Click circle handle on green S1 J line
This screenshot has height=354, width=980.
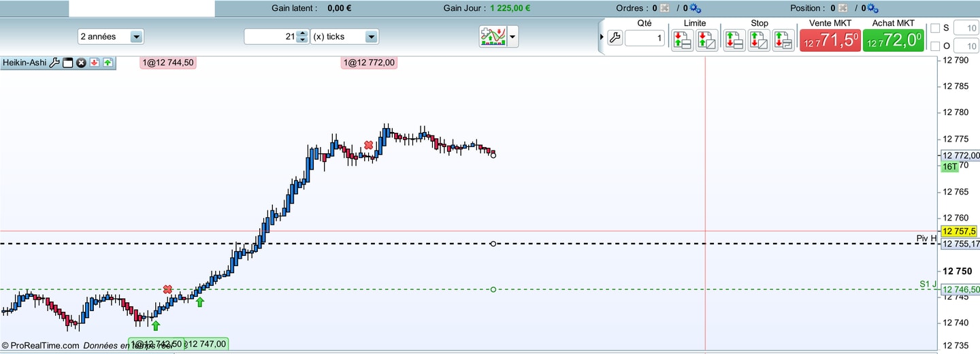coord(493,289)
